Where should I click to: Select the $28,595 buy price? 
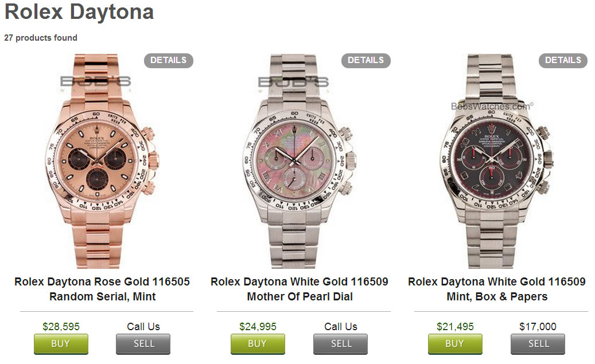coord(61,327)
